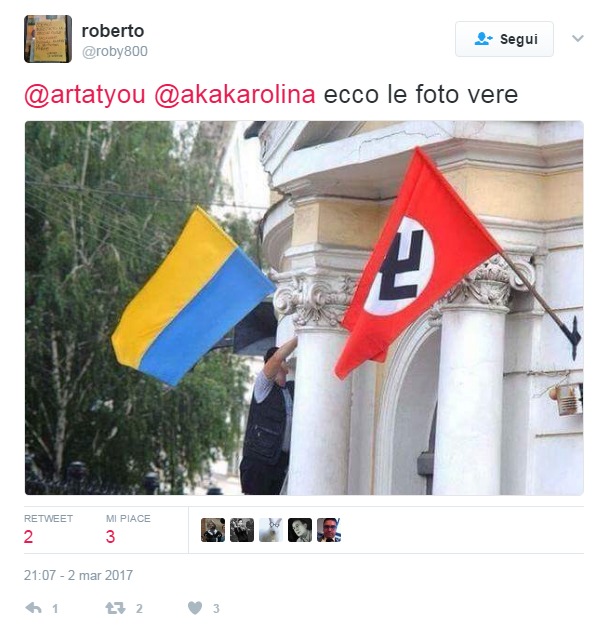View the RETWEET count list
This screenshot has width=606, height=632.
(x=48, y=530)
